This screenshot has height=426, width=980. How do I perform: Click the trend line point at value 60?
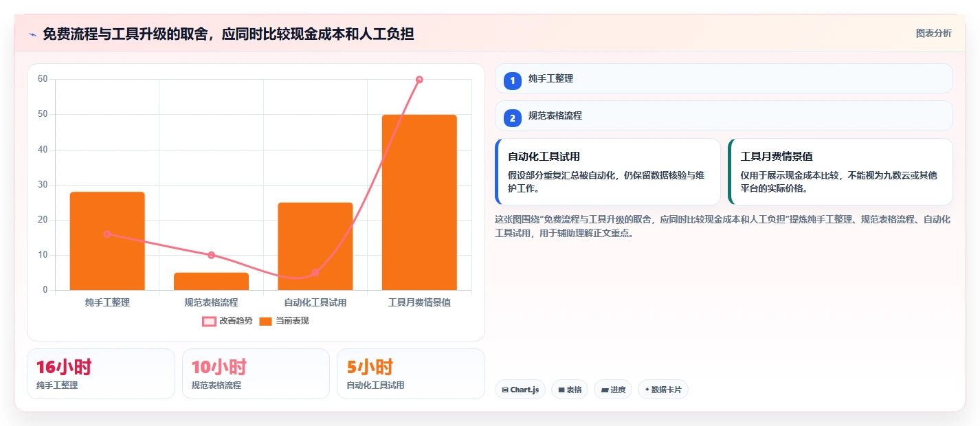point(419,80)
